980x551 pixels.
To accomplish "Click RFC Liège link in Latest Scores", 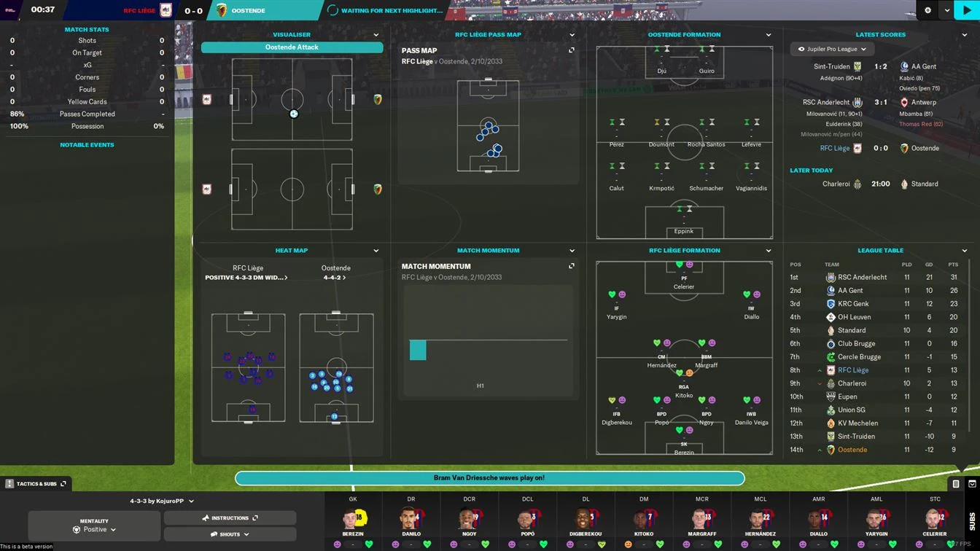I will coord(835,148).
